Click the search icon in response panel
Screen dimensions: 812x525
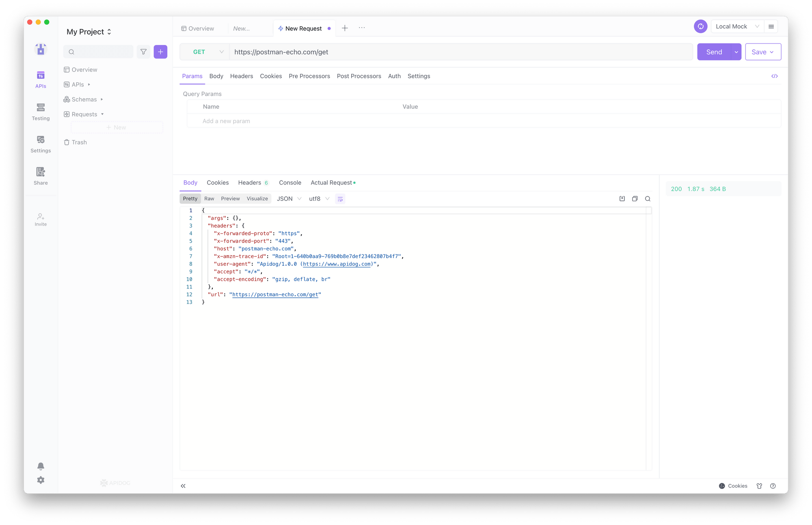(x=648, y=199)
